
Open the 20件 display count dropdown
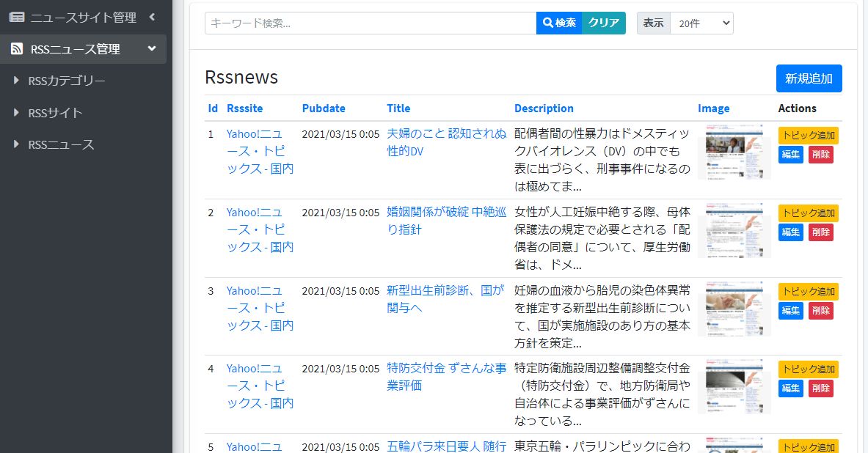[701, 23]
